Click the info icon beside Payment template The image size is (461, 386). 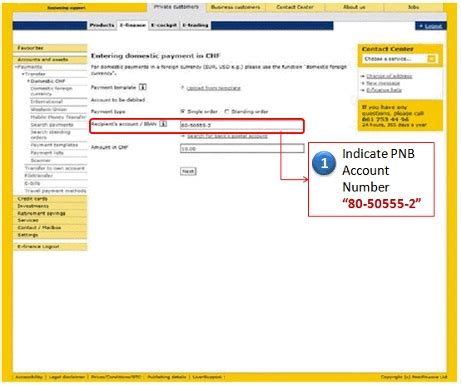(143, 87)
